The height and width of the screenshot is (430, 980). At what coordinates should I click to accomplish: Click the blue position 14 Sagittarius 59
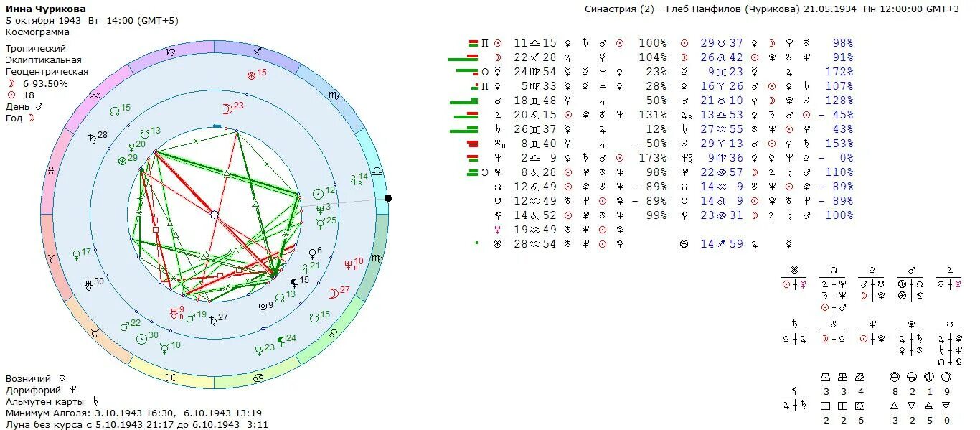(x=722, y=244)
